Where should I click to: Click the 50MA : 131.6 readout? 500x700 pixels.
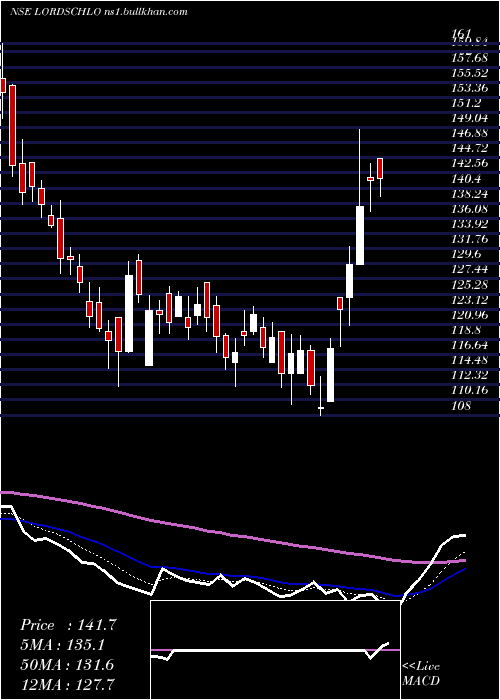67,665
